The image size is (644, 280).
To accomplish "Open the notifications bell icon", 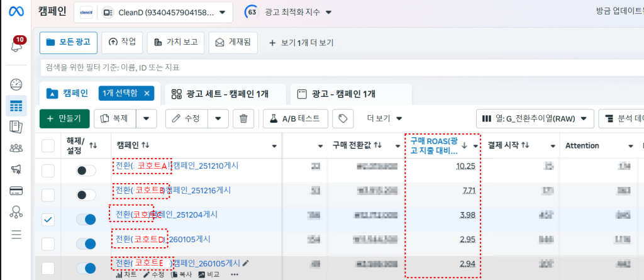I will tap(16, 44).
